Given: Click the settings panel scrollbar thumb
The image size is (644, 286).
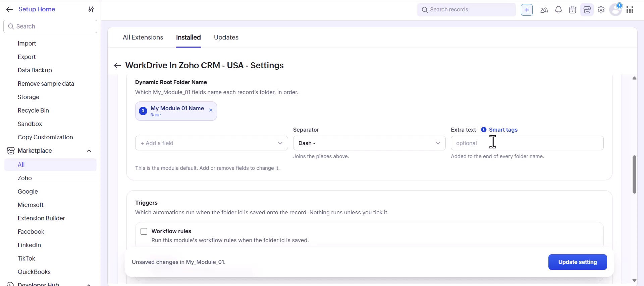Looking at the screenshot, I should coord(634,174).
